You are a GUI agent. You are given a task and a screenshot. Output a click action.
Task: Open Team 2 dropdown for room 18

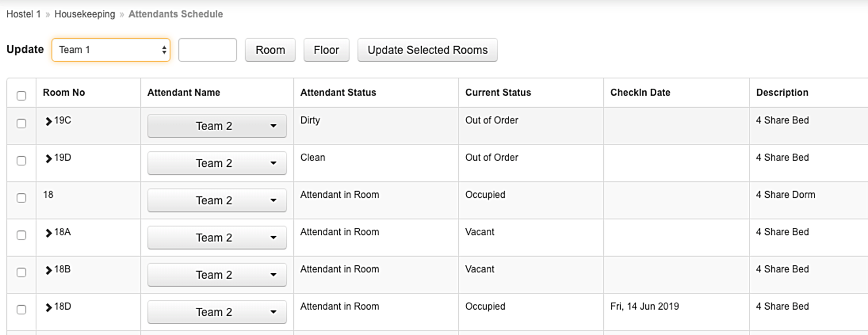point(217,200)
